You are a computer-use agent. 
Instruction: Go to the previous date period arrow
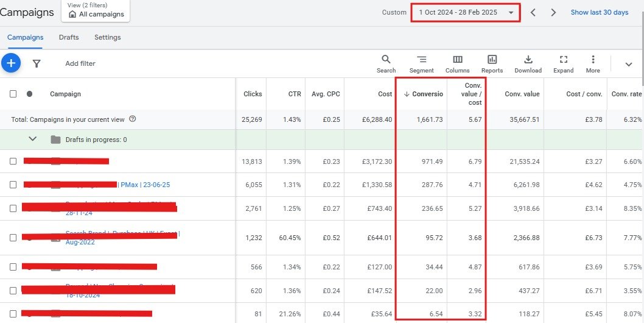[533, 12]
